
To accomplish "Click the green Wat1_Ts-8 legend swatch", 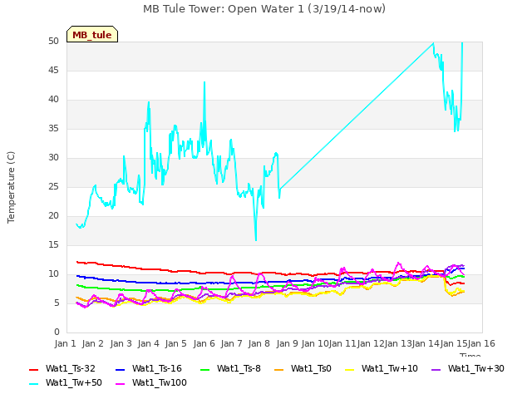I will click(x=205, y=369).
